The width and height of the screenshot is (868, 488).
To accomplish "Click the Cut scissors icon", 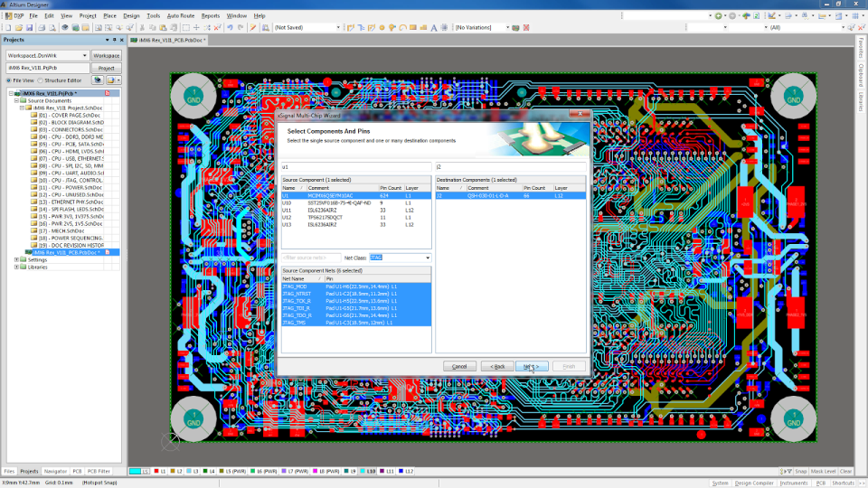I will [x=142, y=27].
